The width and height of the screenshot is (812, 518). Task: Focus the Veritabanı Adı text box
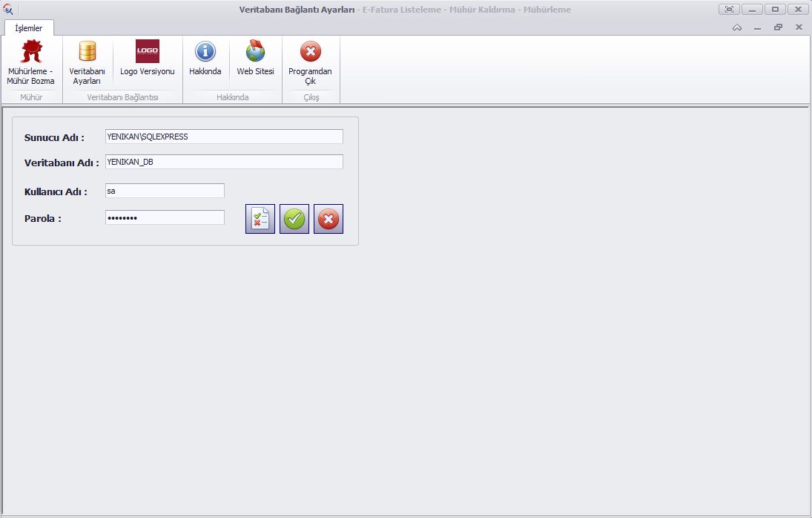(x=224, y=162)
